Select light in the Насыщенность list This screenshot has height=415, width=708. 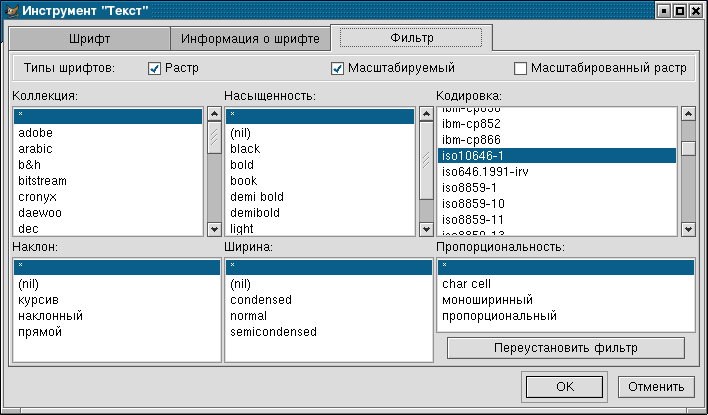(x=320, y=228)
